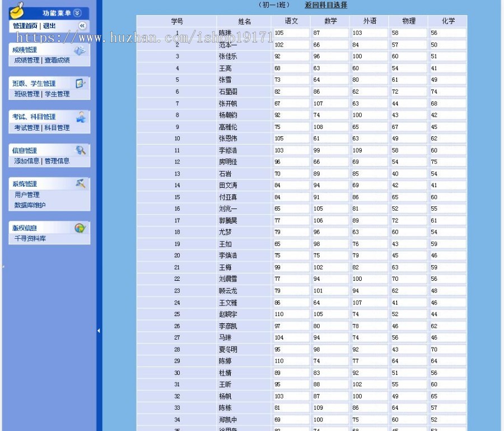Click 返回科目选择 link at top
504x431 pixels.
pos(326,5)
